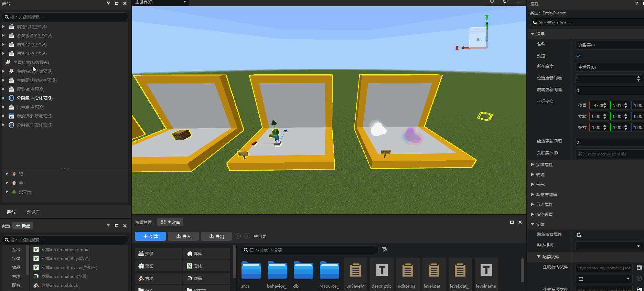Filter config list by 方块

click(x=16, y=276)
